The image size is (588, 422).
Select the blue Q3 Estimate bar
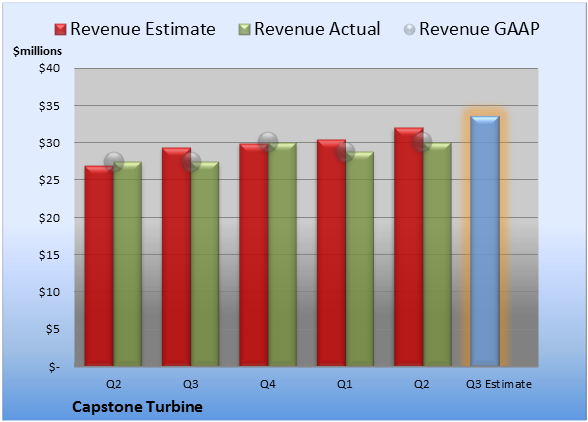coord(485,241)
